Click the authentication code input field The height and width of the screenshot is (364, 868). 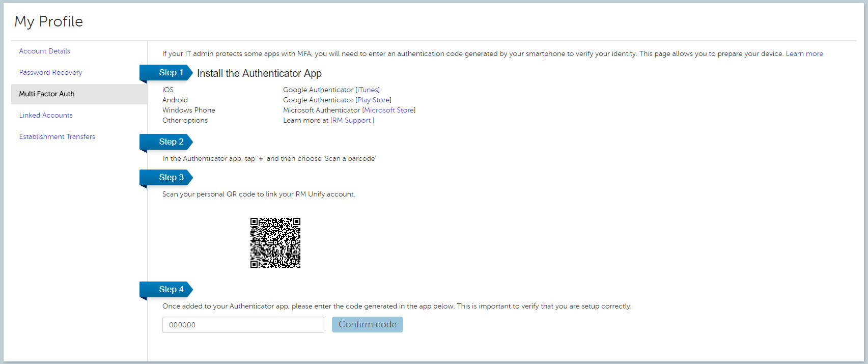pos(243,325)
